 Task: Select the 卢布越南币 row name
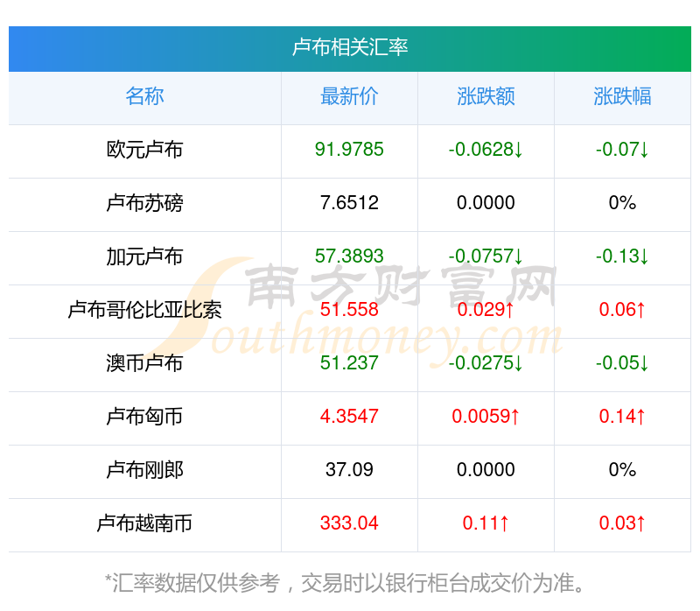pyautogui.click(x=144, y=523)
